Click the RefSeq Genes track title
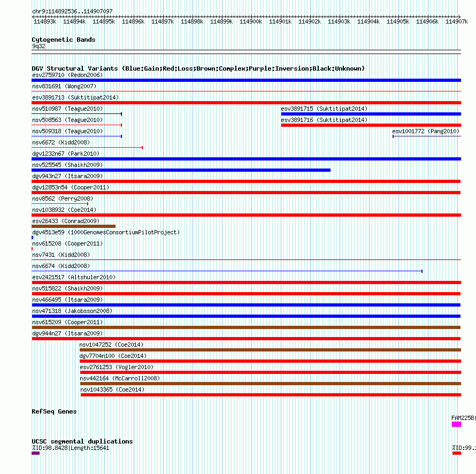476x474 pixels. coord(54,411)
